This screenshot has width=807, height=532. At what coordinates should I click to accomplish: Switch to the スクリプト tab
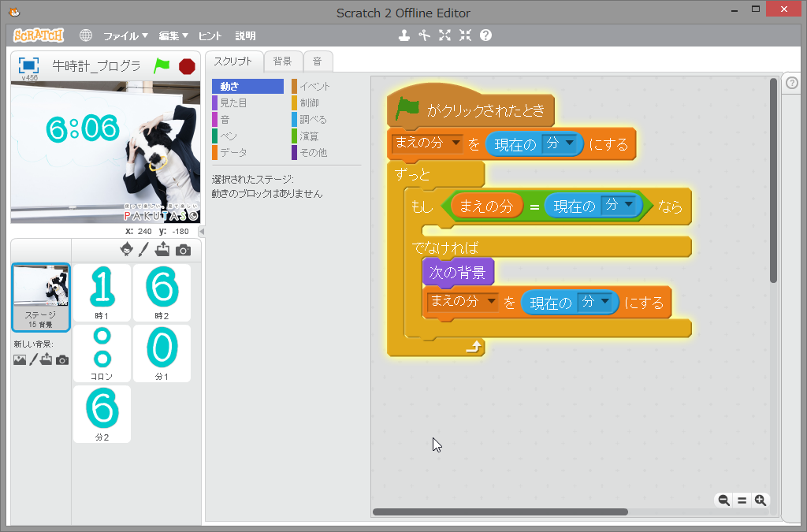point(233,61)
